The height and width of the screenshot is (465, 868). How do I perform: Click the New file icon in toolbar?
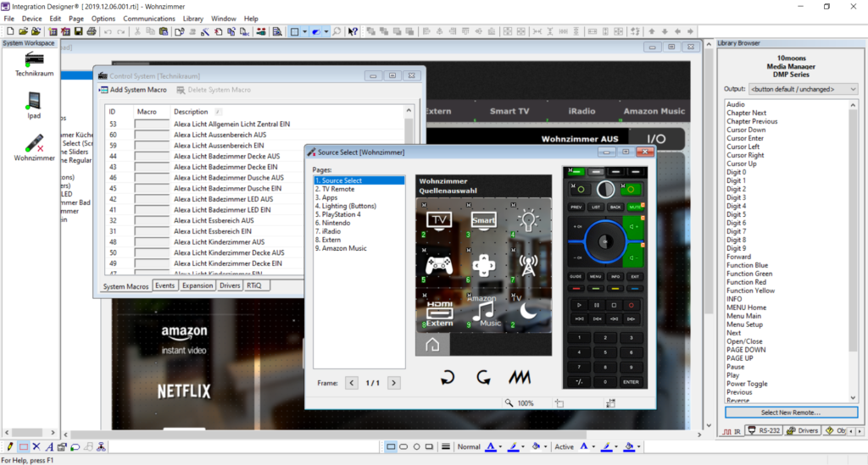click(10, 31)
